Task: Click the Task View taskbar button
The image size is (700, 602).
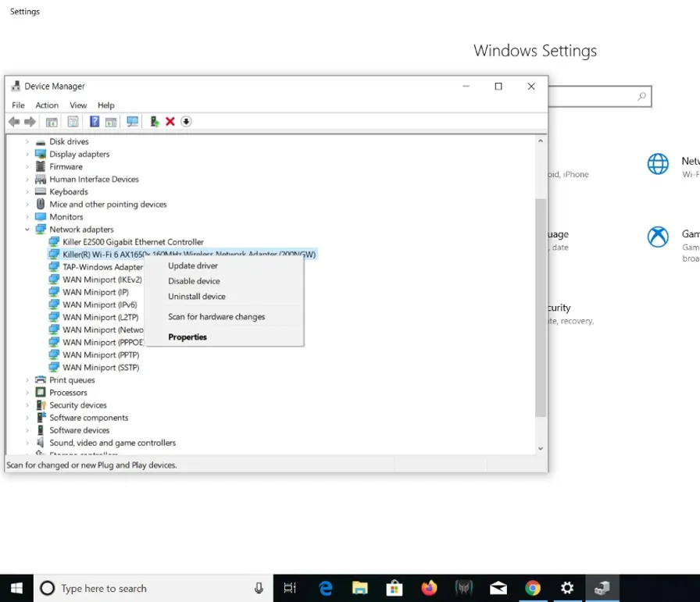Action: (290, 588)
